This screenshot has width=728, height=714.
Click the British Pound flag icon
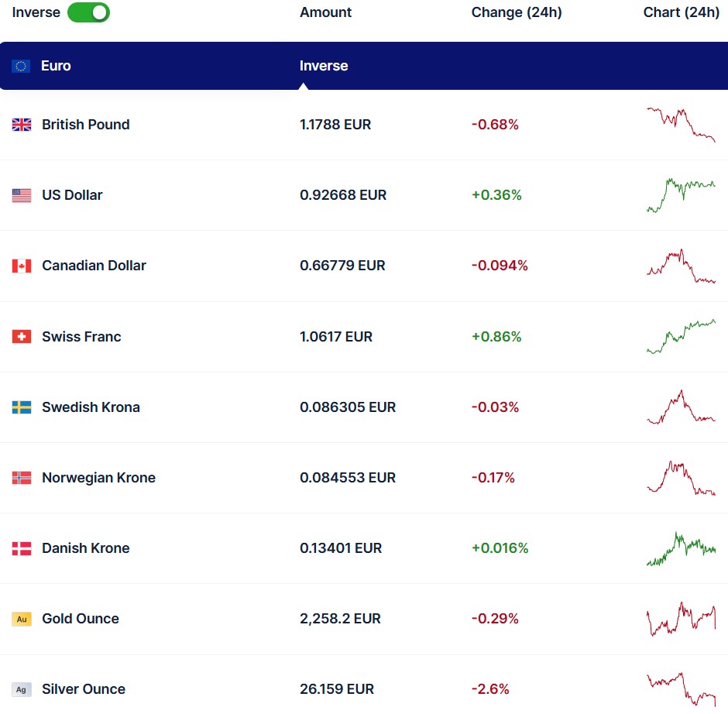[22, 125]
